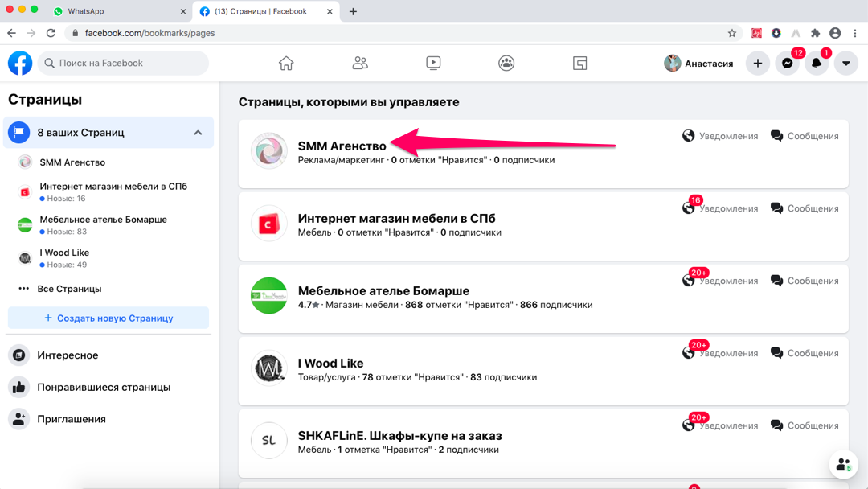Open SHKAFLinE. Шкафы-купе на заказ title
Viewport: 868px width, 489px height.
399,436
